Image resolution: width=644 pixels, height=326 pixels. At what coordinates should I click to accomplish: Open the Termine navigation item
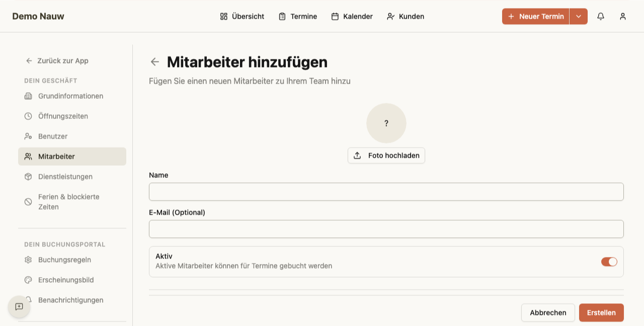point(298,16)
